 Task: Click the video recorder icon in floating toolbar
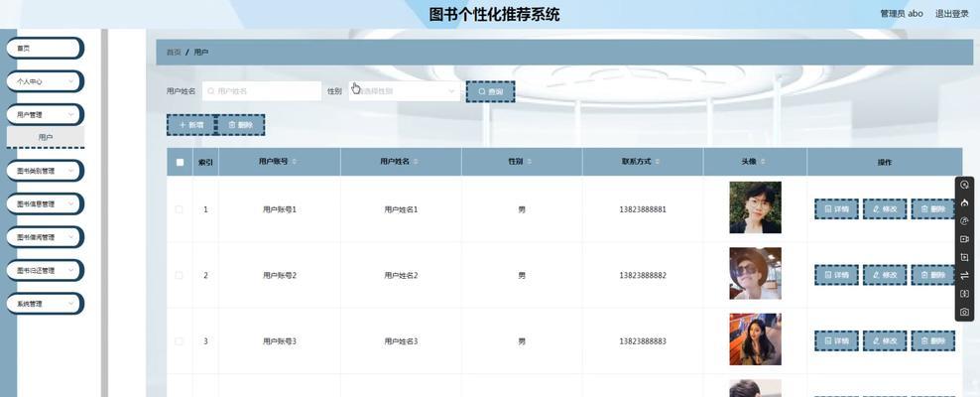pos(964,239)
